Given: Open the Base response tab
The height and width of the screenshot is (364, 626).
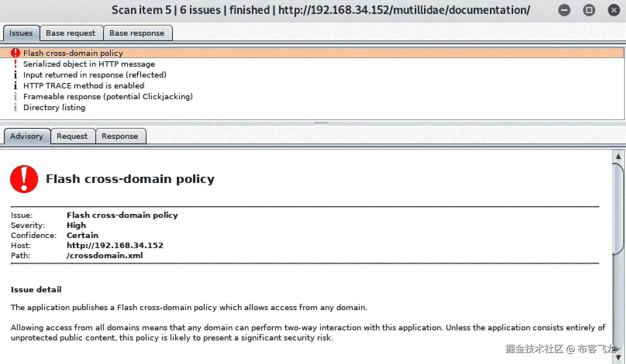Looking at the screenshot, I should click(137, 33).
